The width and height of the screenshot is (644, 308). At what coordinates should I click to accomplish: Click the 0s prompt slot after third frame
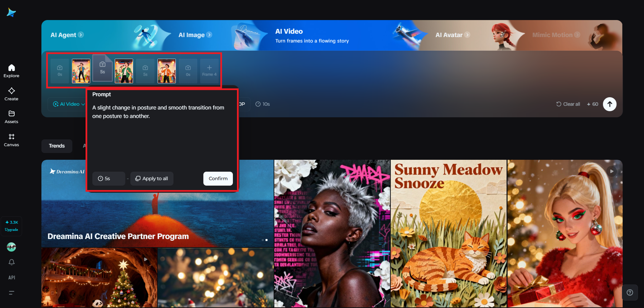pyautogui.click(x=188, y=71)
